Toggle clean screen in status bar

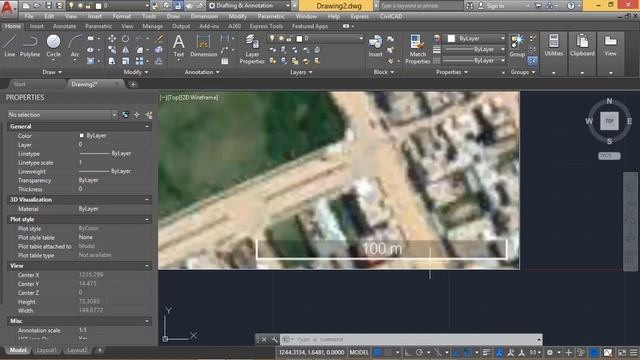(x=622, y=352)
